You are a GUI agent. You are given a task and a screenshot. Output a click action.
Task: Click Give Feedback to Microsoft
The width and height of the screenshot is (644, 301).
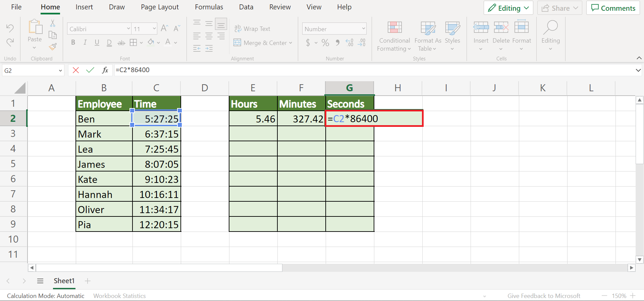pos(544,296)
